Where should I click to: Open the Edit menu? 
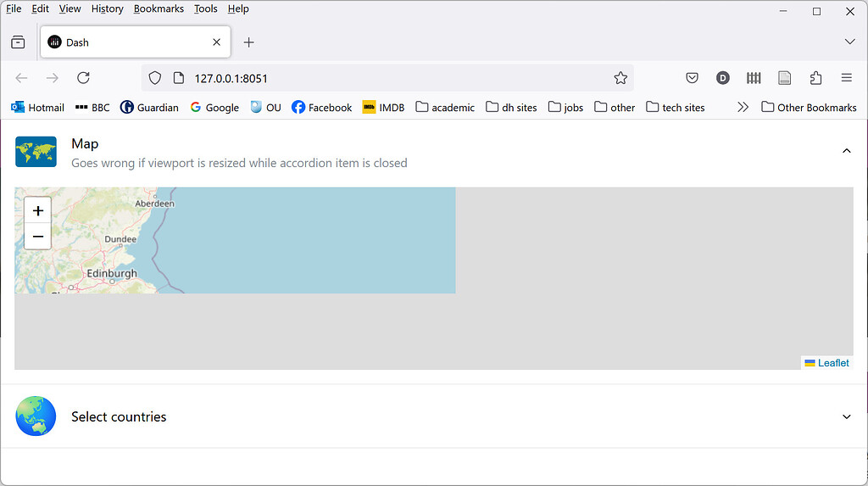40,8
